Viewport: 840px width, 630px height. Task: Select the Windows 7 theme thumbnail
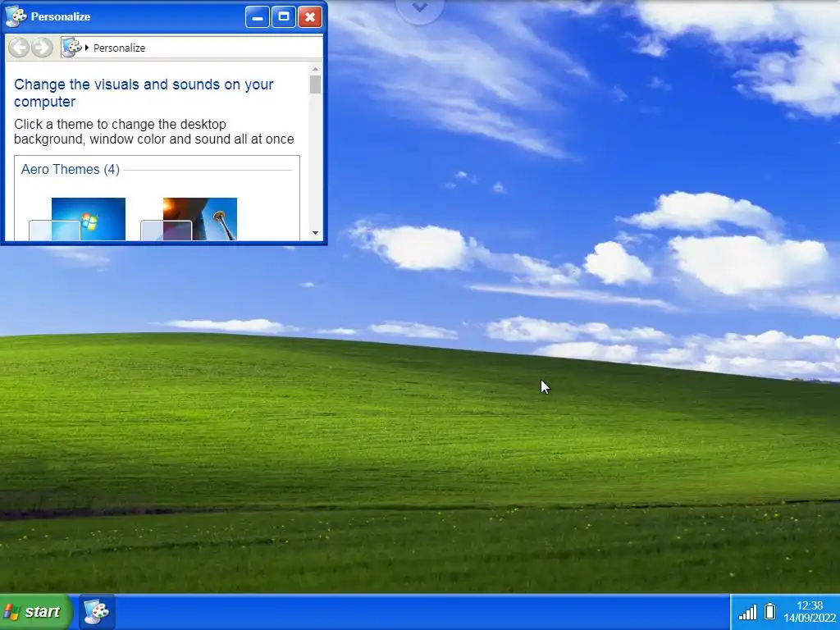[x=78, y=219]
